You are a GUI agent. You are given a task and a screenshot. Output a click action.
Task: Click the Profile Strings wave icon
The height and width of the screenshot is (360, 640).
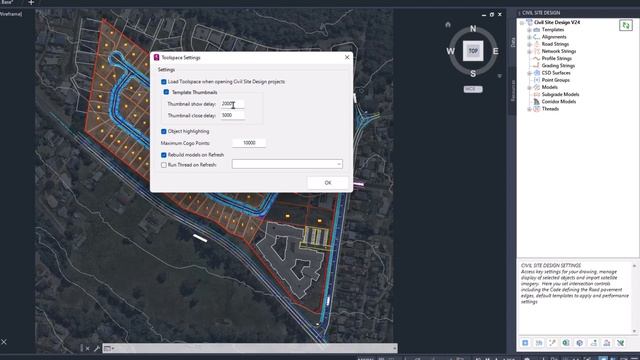537,58
